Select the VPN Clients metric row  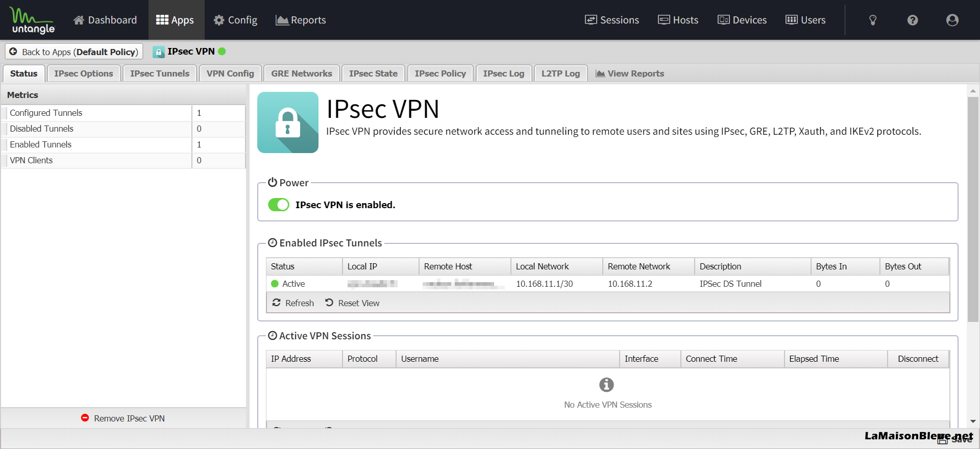coord(124,160)
